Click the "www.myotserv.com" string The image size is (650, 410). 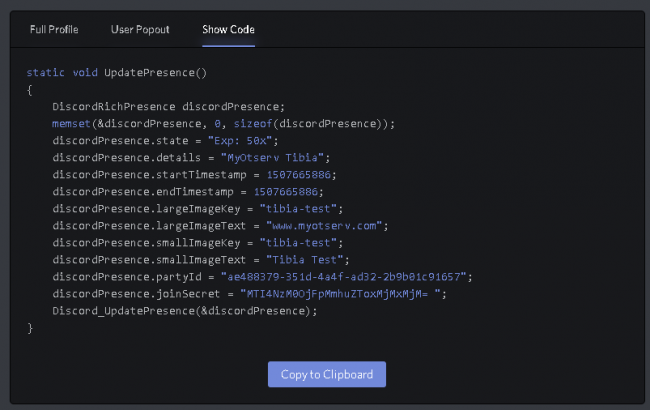pos(324,226)
